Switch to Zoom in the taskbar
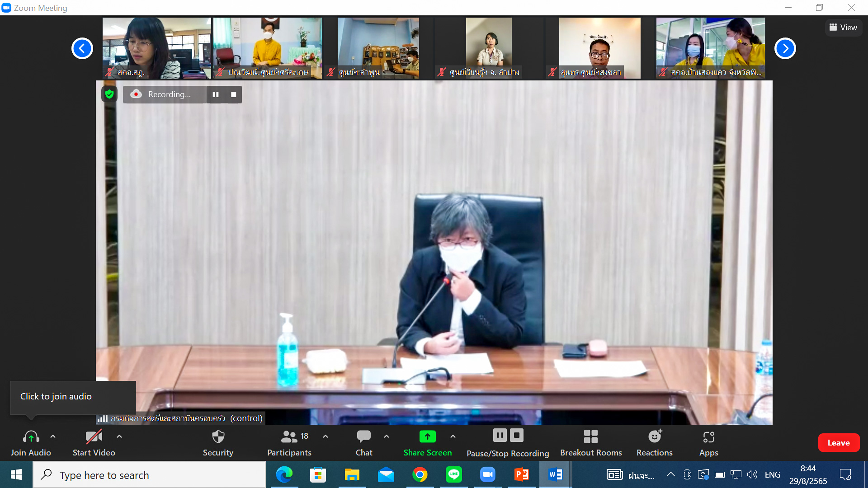 488,475
